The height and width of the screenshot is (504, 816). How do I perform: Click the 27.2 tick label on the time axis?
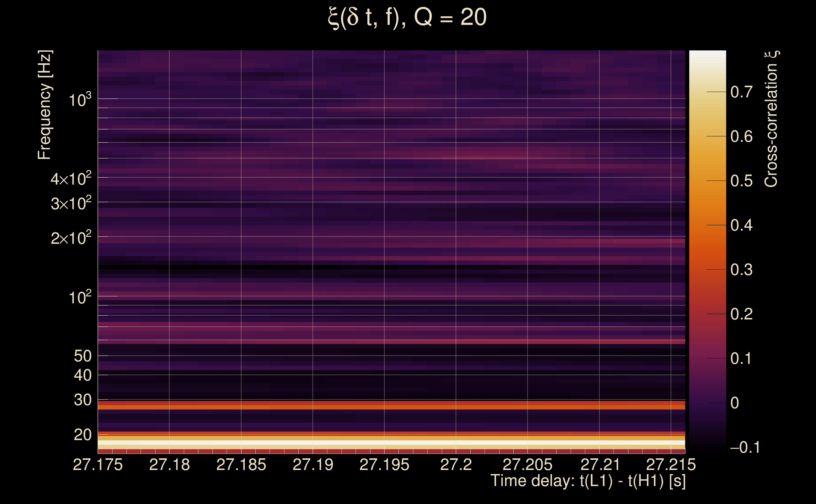click(x=456, y=465)
